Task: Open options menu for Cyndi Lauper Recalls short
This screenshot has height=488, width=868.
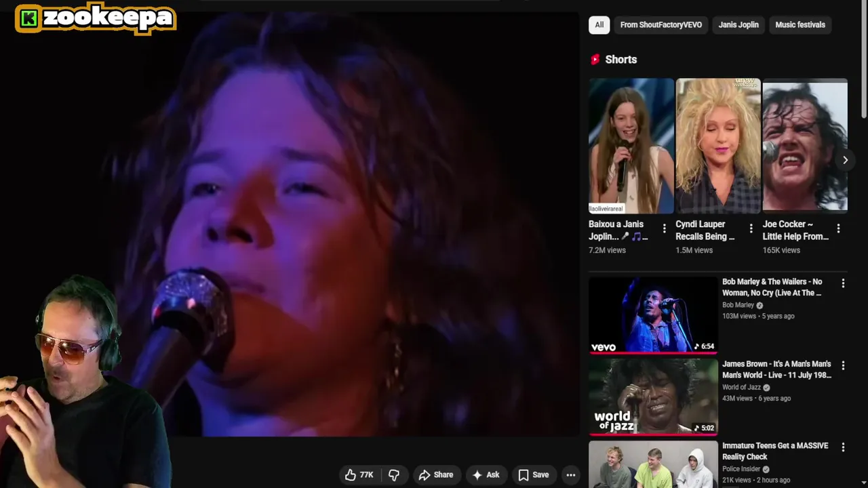Action: [x=751, y=228]
